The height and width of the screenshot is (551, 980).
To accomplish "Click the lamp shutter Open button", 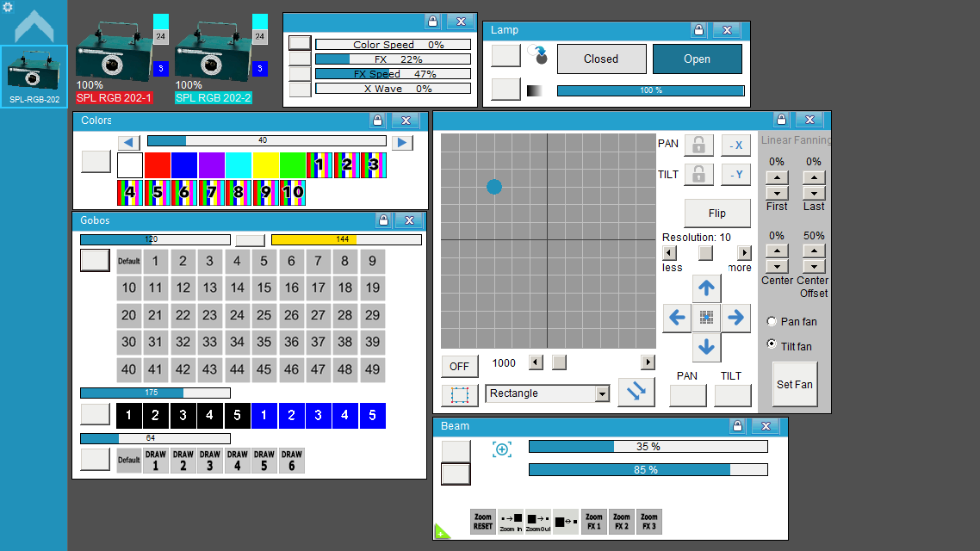I will click(x=697, y=59).
